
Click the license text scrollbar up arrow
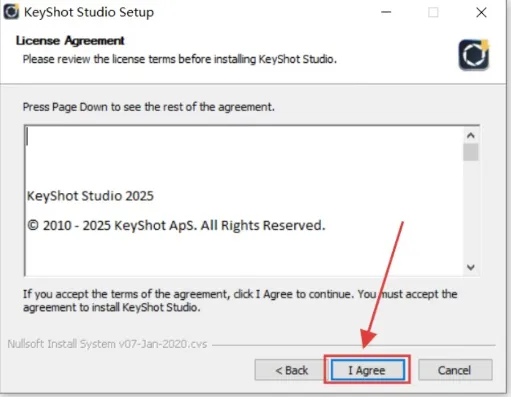coord(471,135)
